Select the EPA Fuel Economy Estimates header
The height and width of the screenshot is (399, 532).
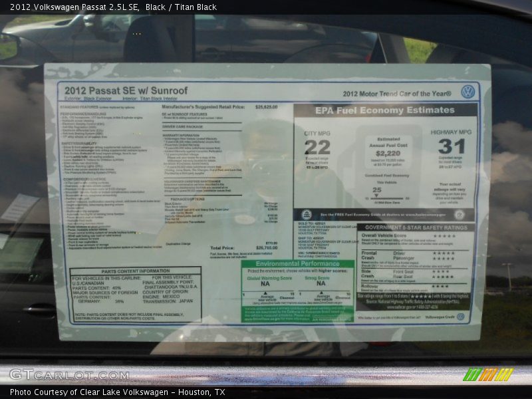[x=385, y=110]
